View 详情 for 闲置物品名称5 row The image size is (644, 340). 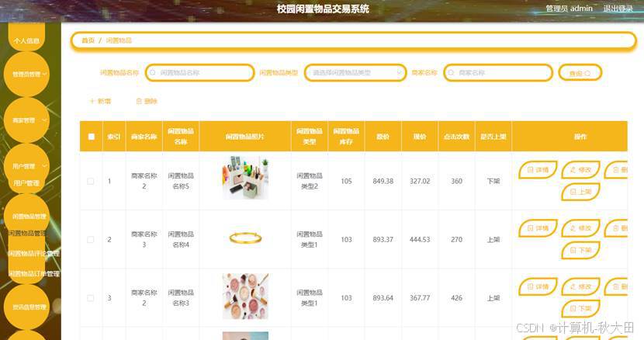point(538,169)
